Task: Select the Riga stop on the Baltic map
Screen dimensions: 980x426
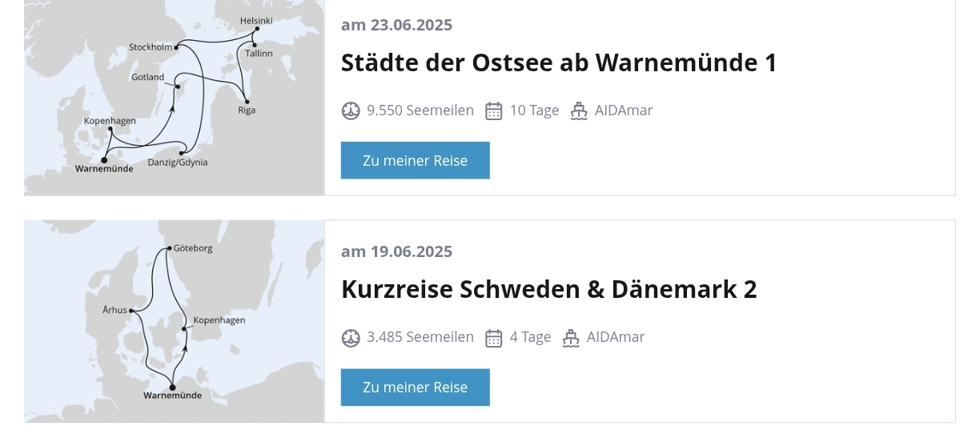Action: (247, 110)
